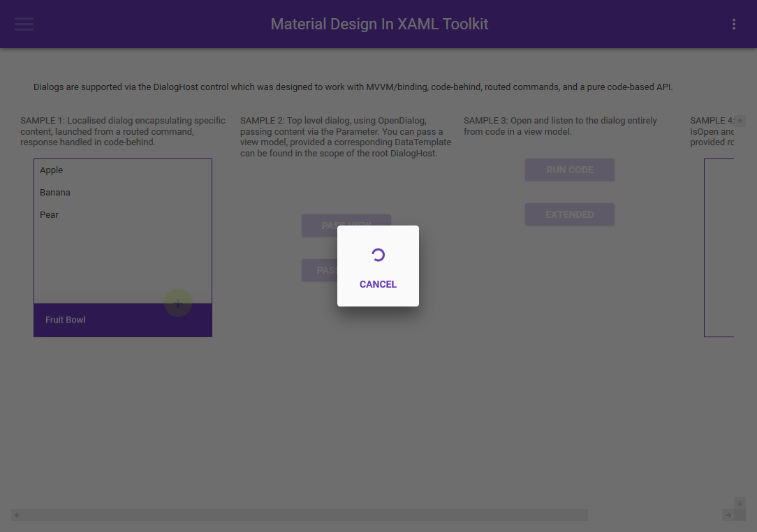Open the hamburger navigation menu
The height and width of the screenshot is (532, 757).
24,24
